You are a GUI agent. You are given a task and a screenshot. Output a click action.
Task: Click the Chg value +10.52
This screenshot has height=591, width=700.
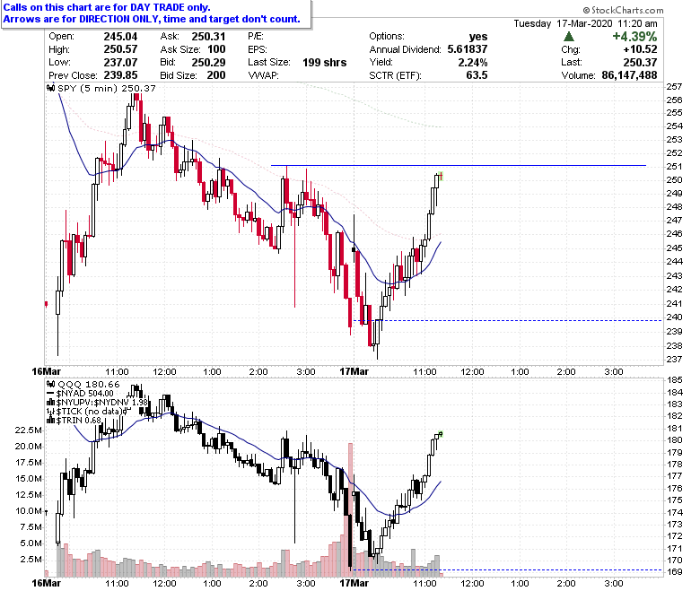tap(640, 49)
